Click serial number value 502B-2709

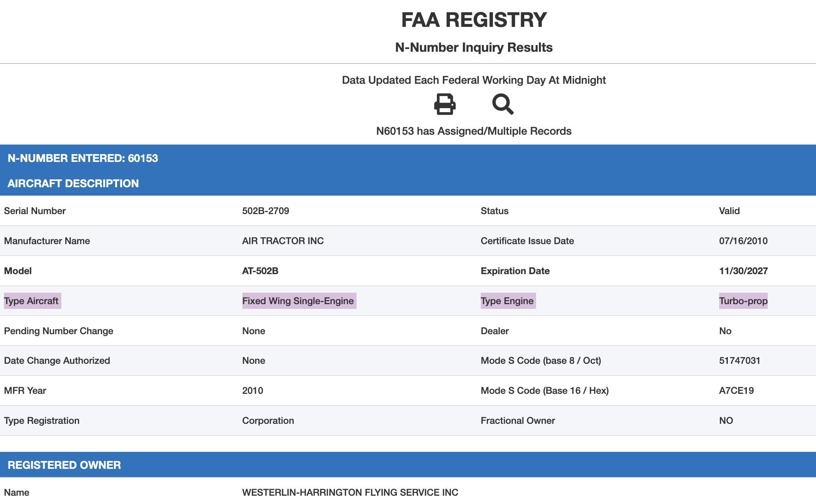[x=265, y=211]
